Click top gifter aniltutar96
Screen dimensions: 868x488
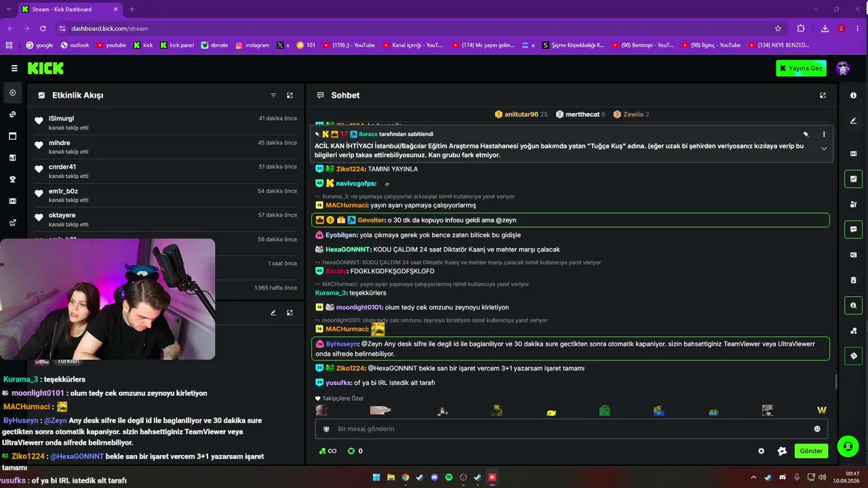point(521,115)
